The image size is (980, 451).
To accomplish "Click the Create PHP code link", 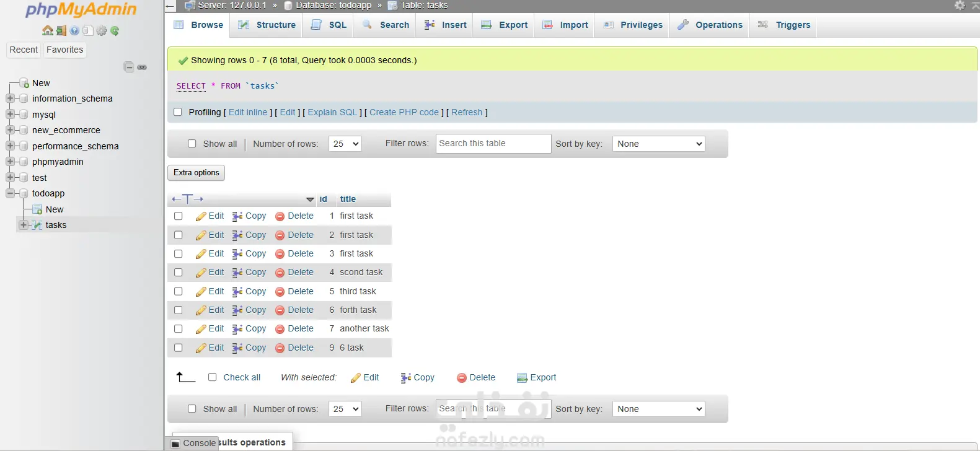I will pos(404,112).
